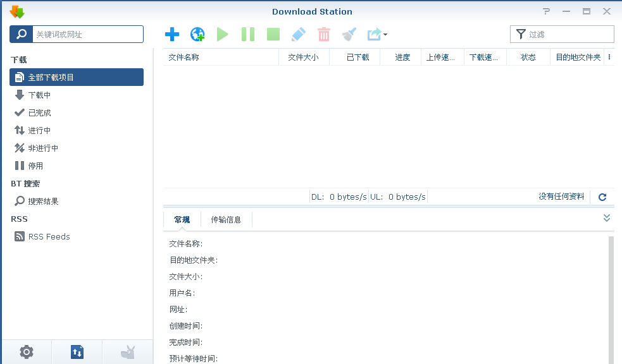Sort by the 已下载 column header

(x=354, y=58)
